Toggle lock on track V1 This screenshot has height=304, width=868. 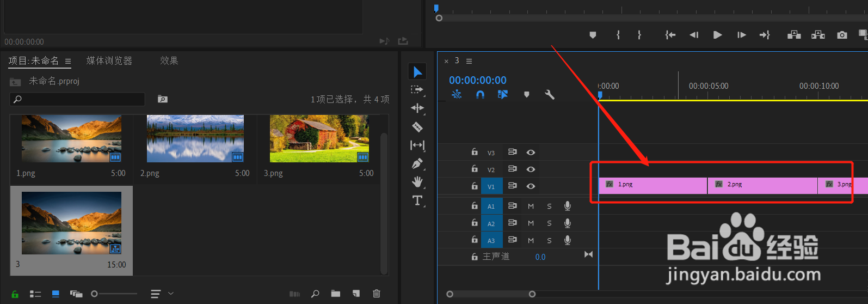(x=475, y=186)
